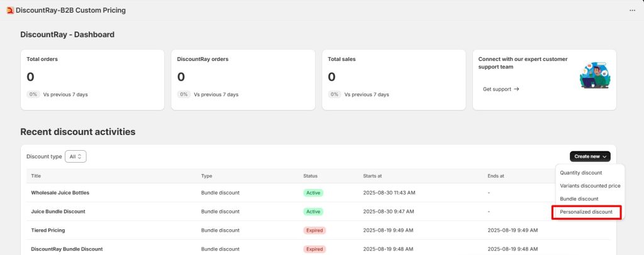Click the DiscountRay app logo icon
The height and width of the screenshot is (255, 644).
click(x=10, y=10)
